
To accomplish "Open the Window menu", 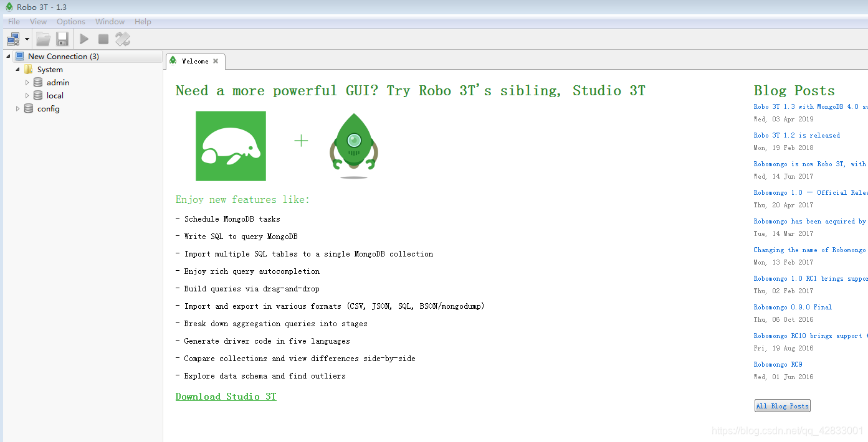I will pos(110,22).
